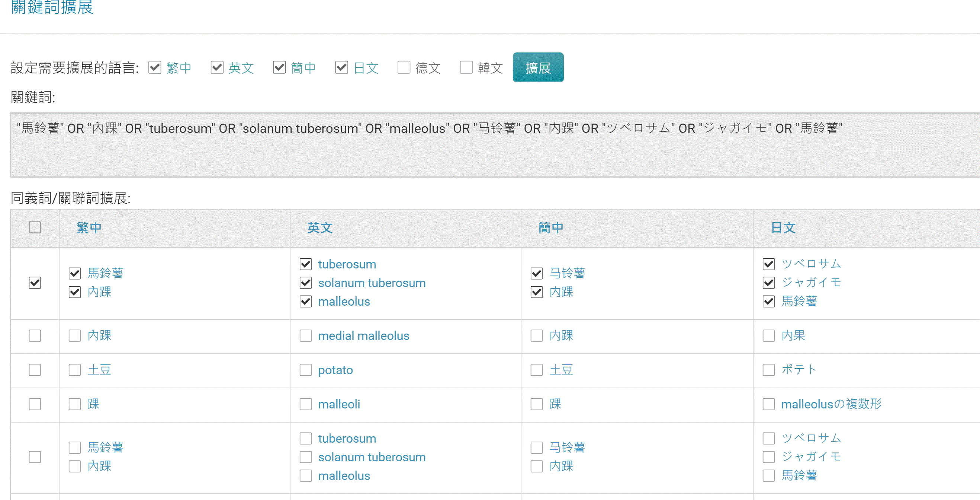980x500 pixels.
Task: Click inside the 關鍵詞 text area
Action: point(495,152)
